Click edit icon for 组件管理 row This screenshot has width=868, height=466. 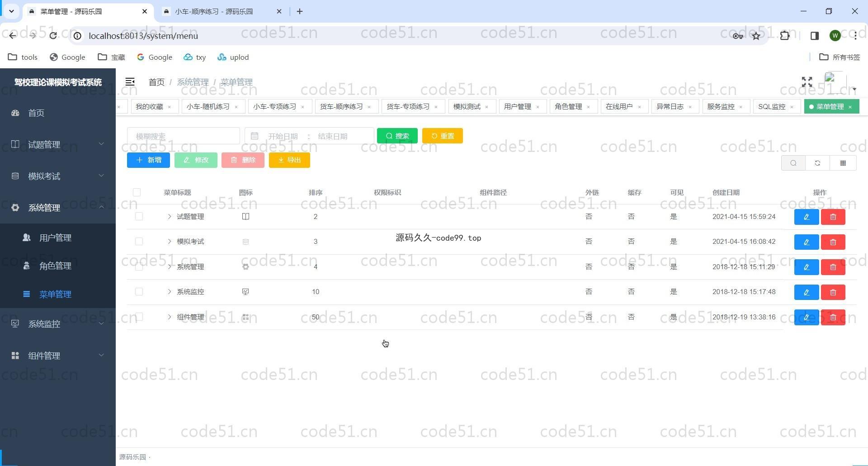click(807, 317)
